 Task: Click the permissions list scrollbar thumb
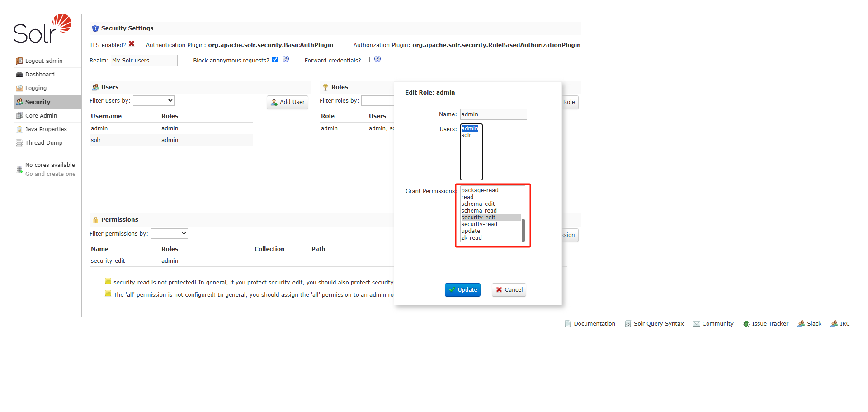(523, 230)
